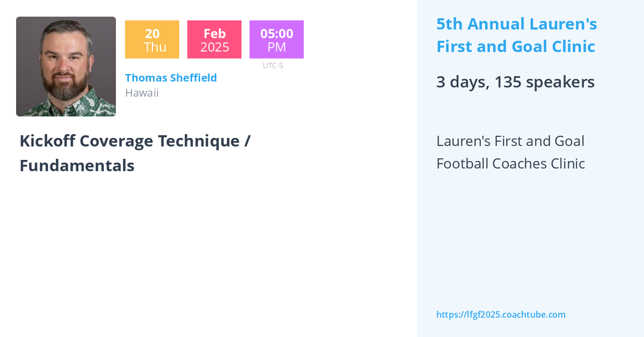Open the lfgf2025.coachtube.com URL link
The image size is (644, 337).
pyautogui.click(x=501, y=314)
